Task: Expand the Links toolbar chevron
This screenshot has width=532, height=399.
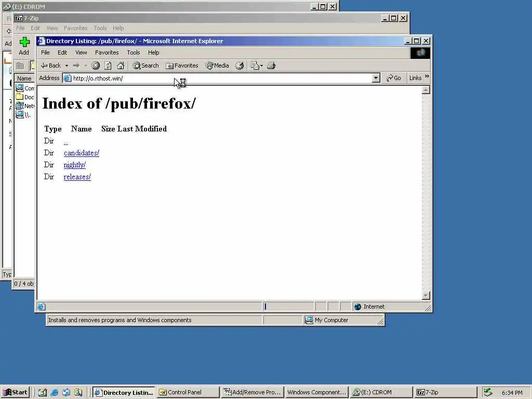Action: point(427,76)
